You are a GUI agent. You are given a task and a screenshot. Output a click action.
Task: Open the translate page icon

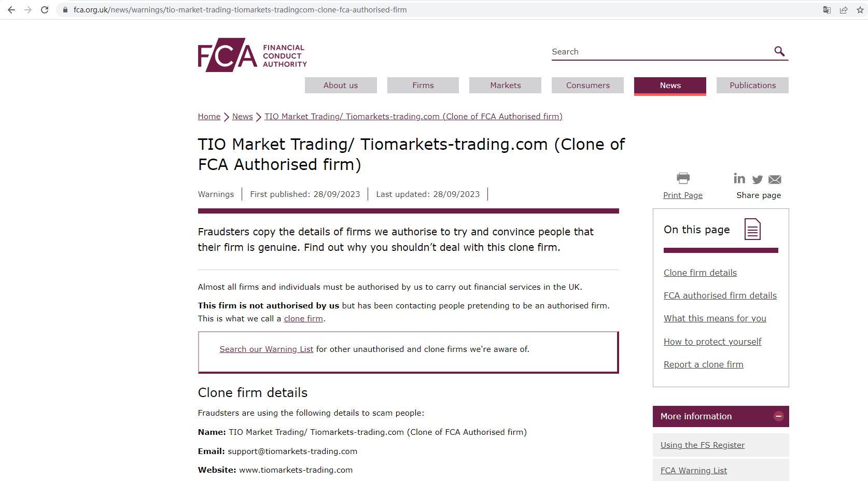coord(827,10)
